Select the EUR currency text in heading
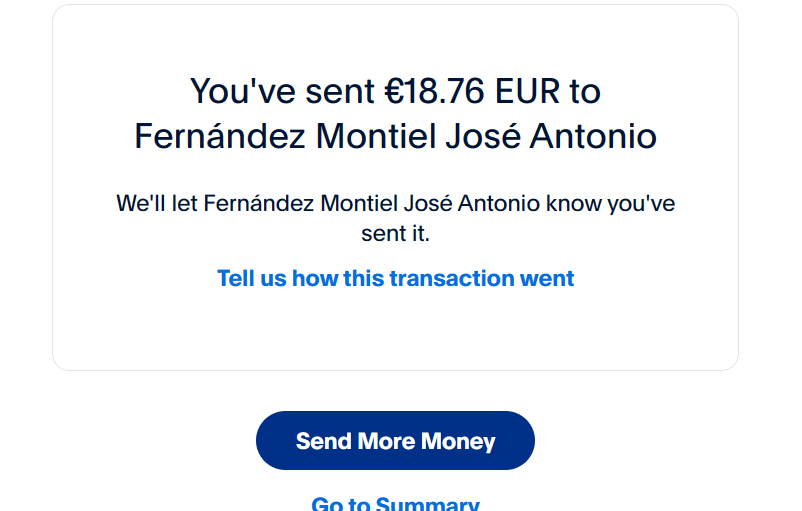The image size is (802, 511). click(x=527, y=92)
